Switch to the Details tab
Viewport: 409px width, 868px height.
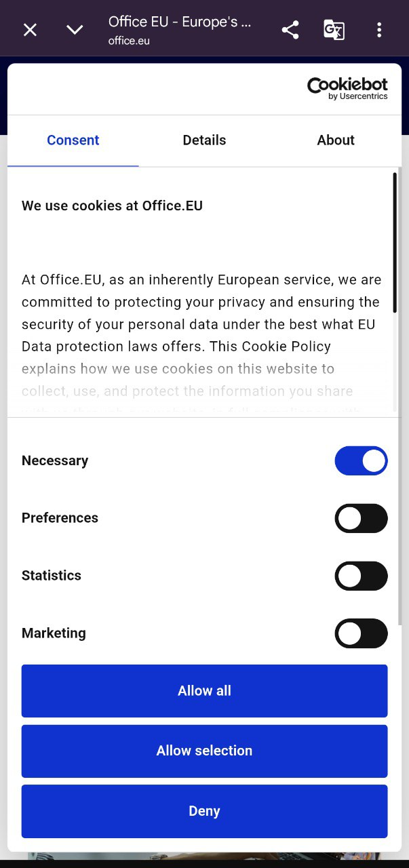pos(204,140)
